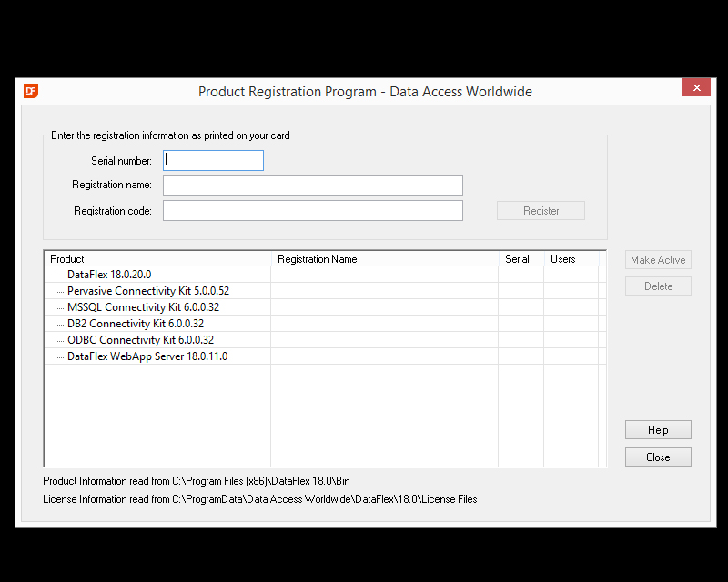Image resolution: width=728 pixels, height=582 pixels.
Task: Click 'Enter the registration information' group caption
Action: pos(170,135)
